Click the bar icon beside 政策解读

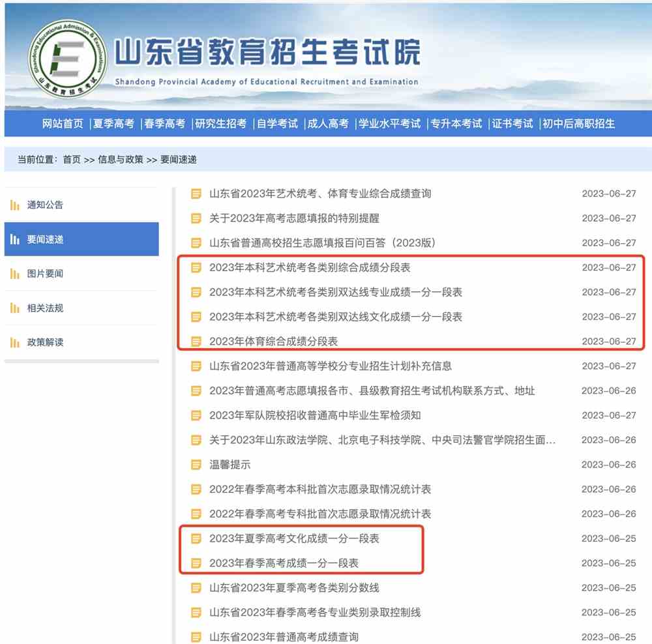click(14, 342)
